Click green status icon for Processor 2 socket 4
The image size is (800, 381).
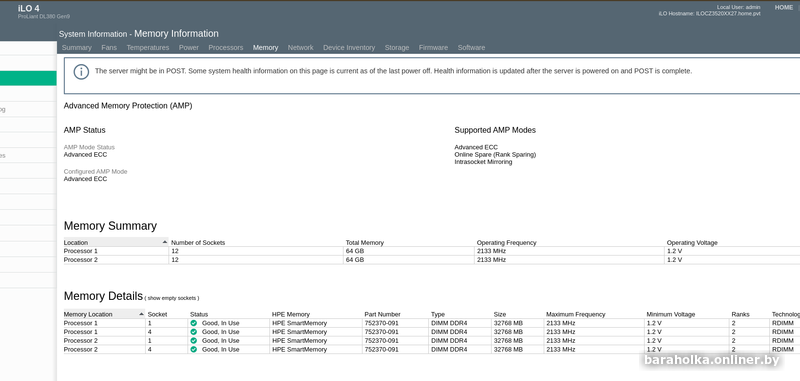(x=193, y=349)
